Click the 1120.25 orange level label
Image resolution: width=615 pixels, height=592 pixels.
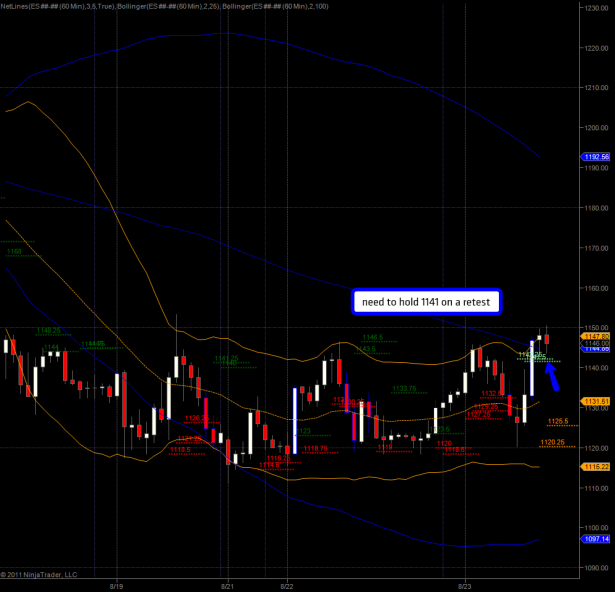tap(553, 442)
